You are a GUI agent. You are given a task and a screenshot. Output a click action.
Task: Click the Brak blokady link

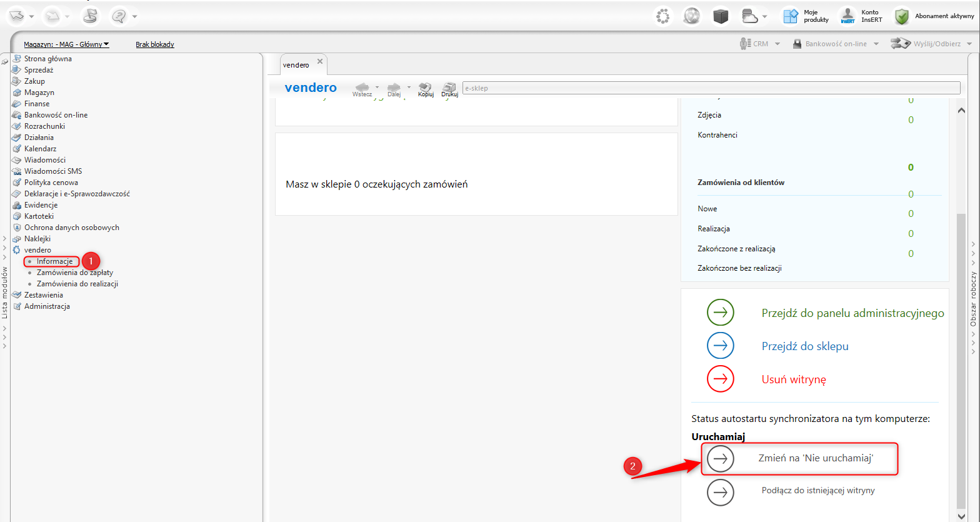point(155,44)
